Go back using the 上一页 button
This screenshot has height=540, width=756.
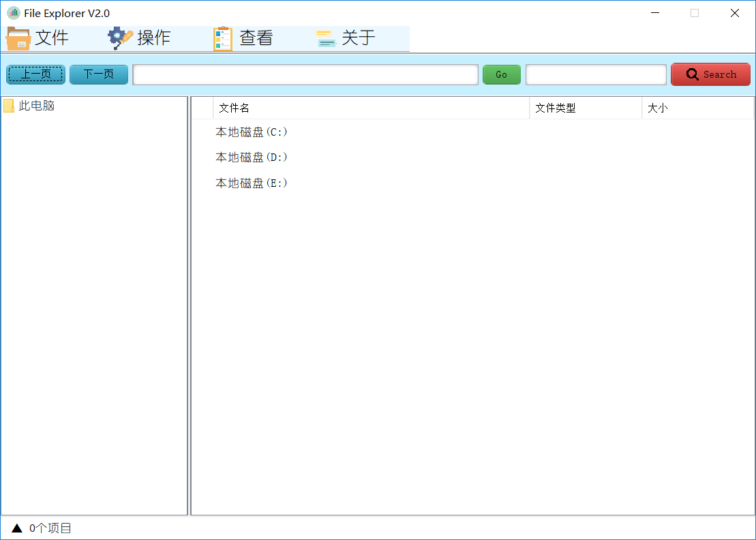35,74
